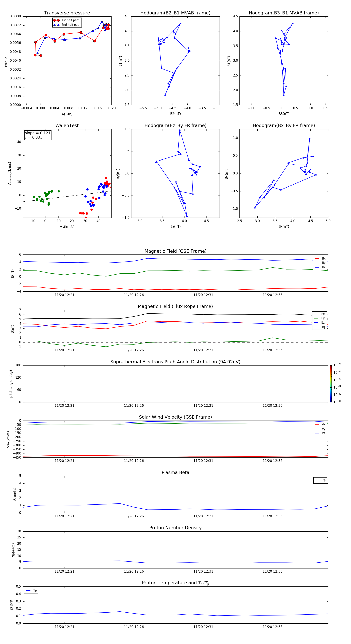Click the "Hodogram(Bz_By FR frame)" title
Image resolution: width=351 pixels, height=644 pixels.
coord(175,125)
